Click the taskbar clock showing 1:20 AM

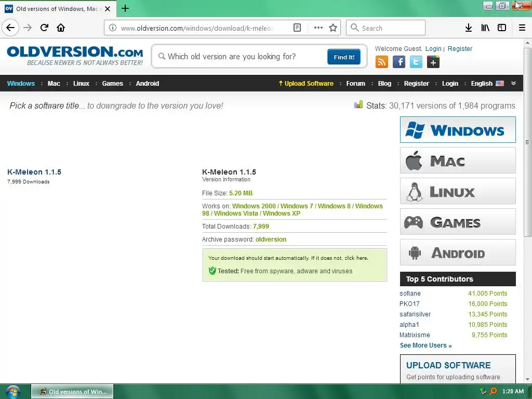tap(513, 391)
